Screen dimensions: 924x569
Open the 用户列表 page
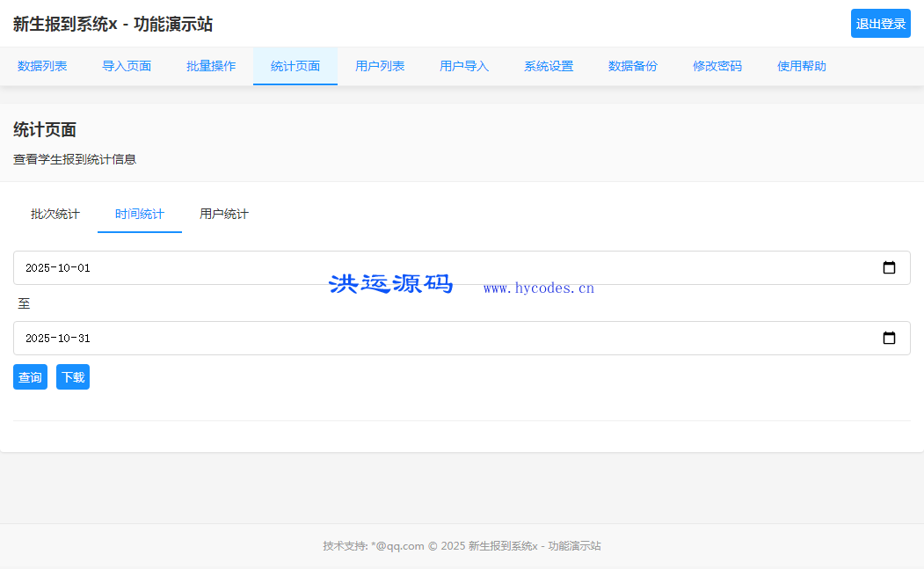(380, 65)
